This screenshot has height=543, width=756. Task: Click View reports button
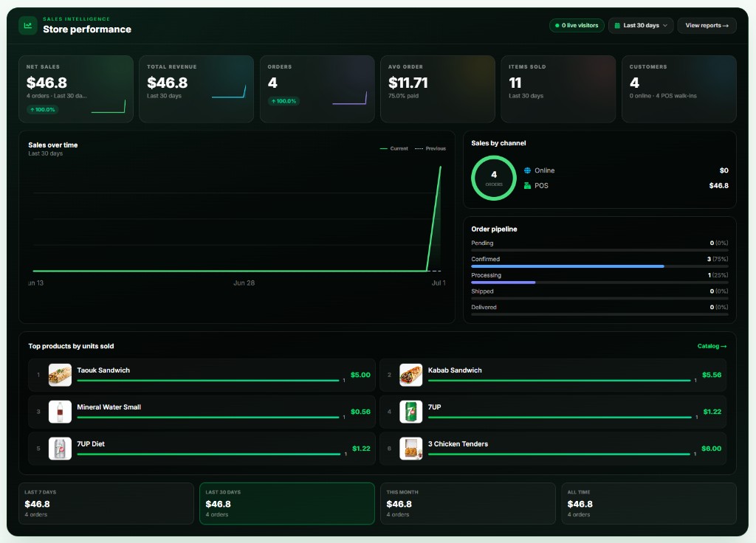point(707,26)
